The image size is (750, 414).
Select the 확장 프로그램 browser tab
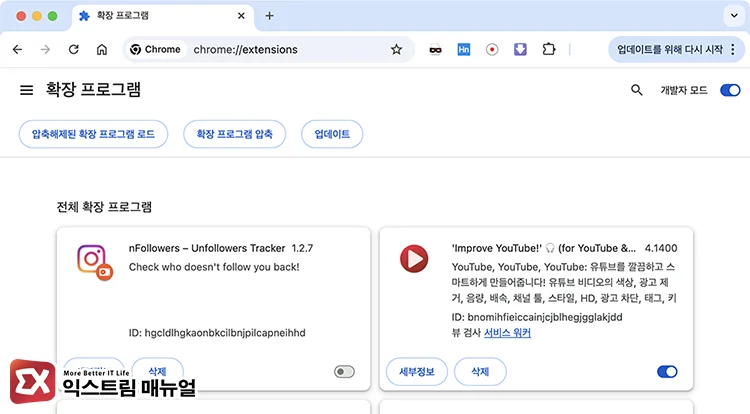click(163, 16)
